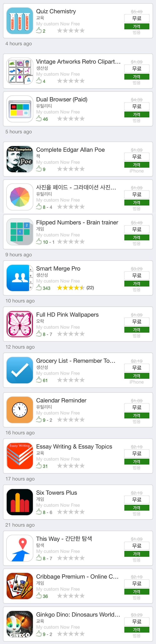Open the Quiz Chemistry test tubes icon

click(x=19, y=21)
